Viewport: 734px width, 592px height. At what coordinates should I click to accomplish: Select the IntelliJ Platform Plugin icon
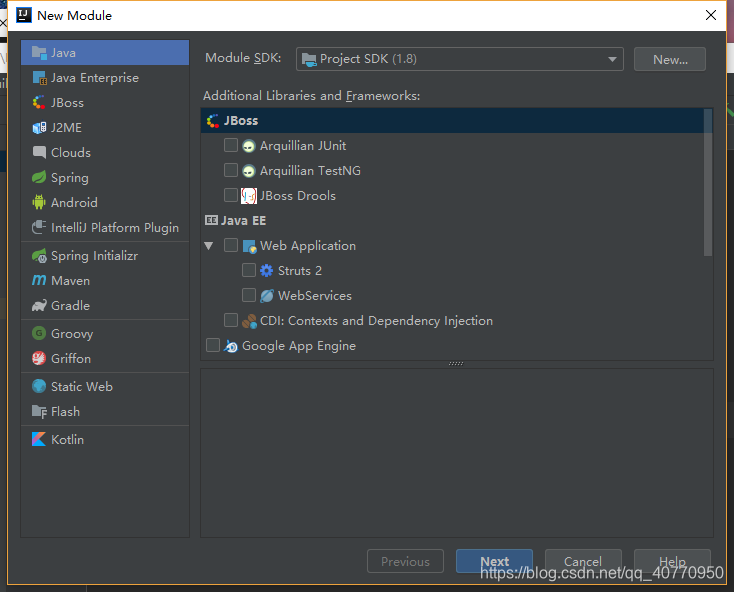click(x=39, y=227)
